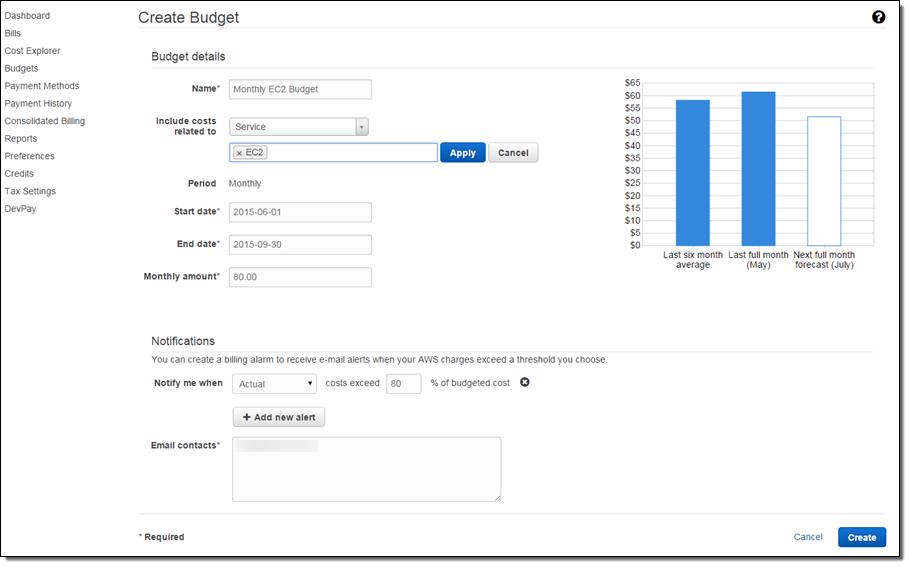The image size is (910, 567).
Task: Click the help question mark icon
Action: click(x=878, y=17)
